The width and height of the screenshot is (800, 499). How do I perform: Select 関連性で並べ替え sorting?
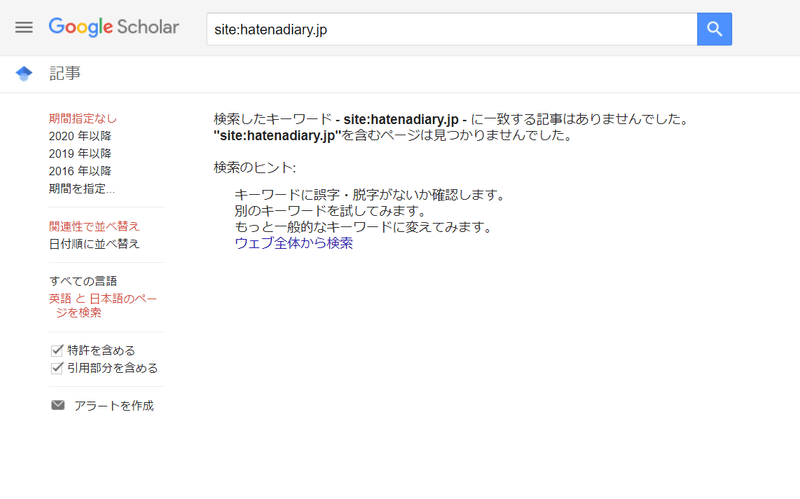click(94, 227)
